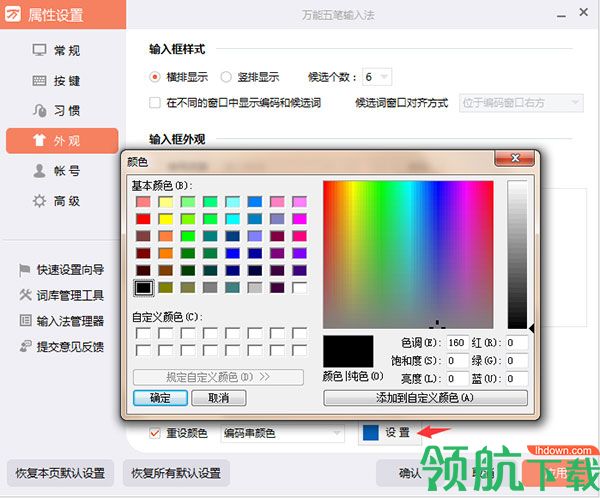
Task: Click the app logo icon in title bar
Action: coord(13,14)
